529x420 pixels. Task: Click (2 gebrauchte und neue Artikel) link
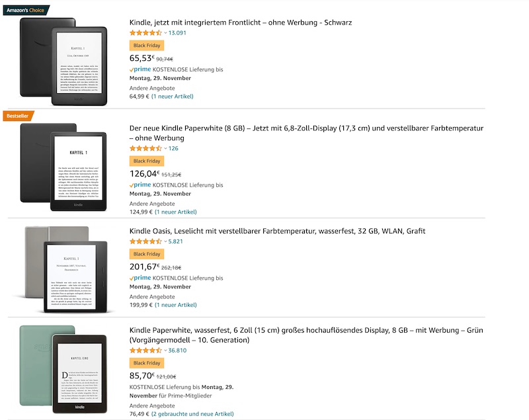click(192, 414)
